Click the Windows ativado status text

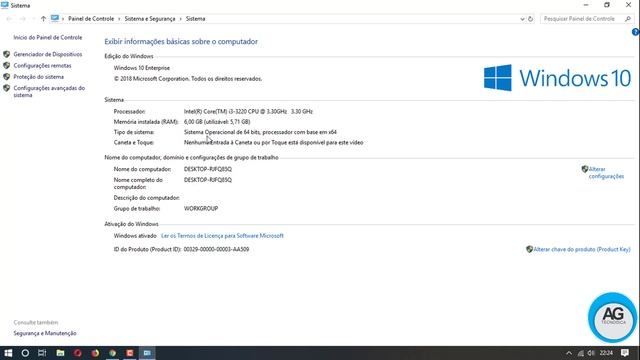point(135,236)
